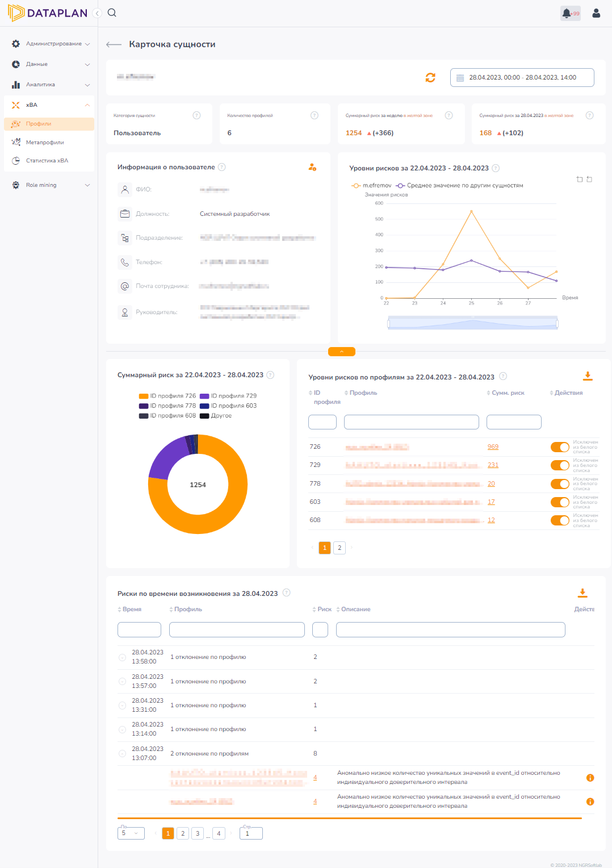
Task: Click the chart time range slider
Action: (472, 323)
